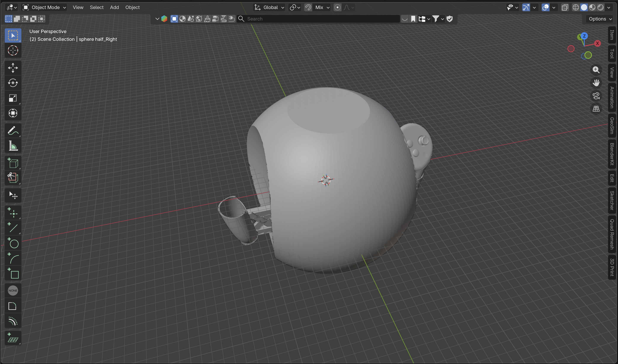Open the BlenderKit sidebar tab
The width and height of the screenshot is (618, 364).
tap(612, 154)
